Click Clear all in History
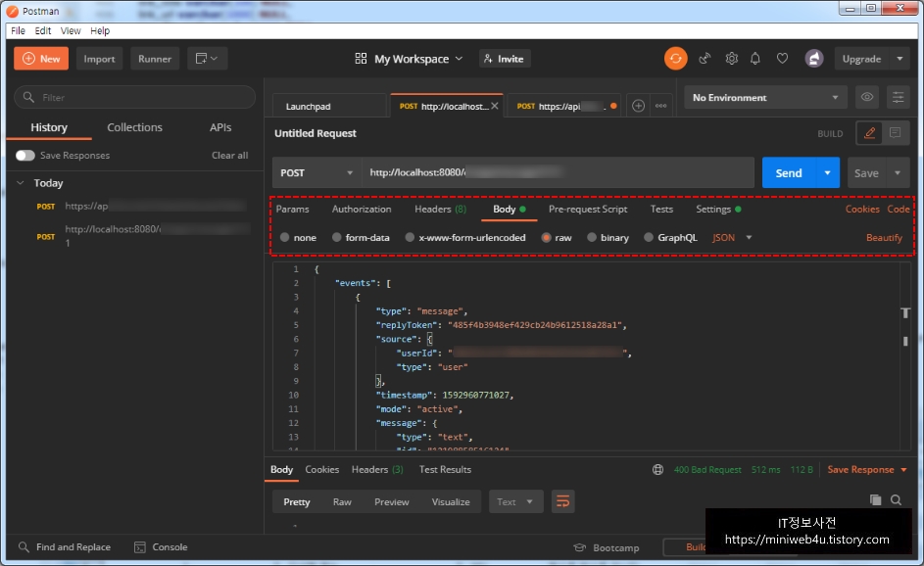924x566 pixels. [230, 156]
